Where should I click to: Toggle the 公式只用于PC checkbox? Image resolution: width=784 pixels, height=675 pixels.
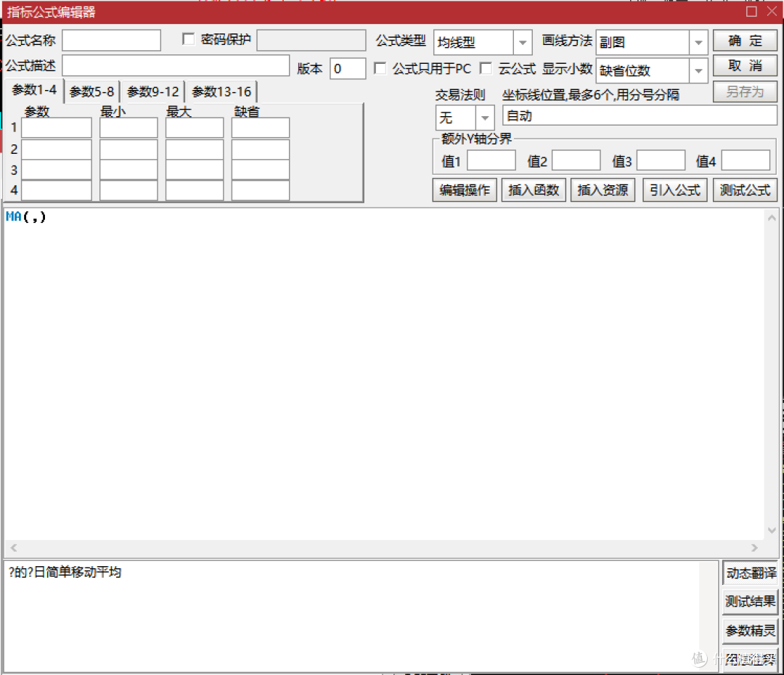(x=380, y=68)
